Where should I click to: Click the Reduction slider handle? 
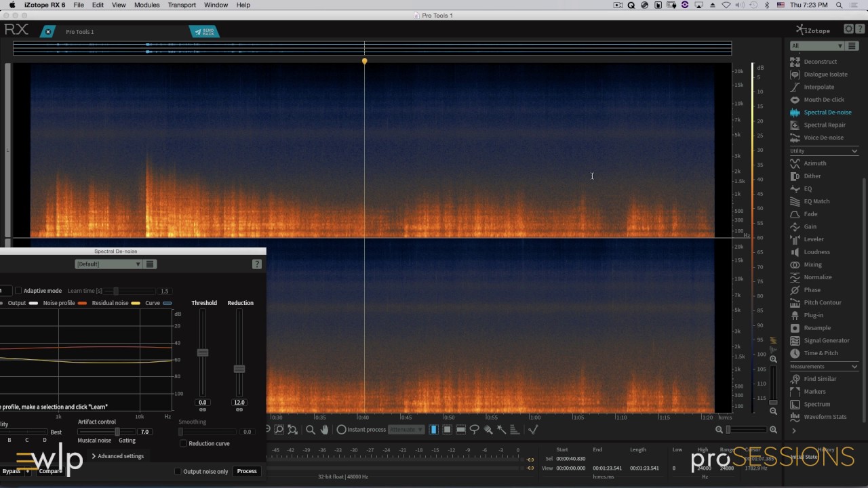[239, 369]
